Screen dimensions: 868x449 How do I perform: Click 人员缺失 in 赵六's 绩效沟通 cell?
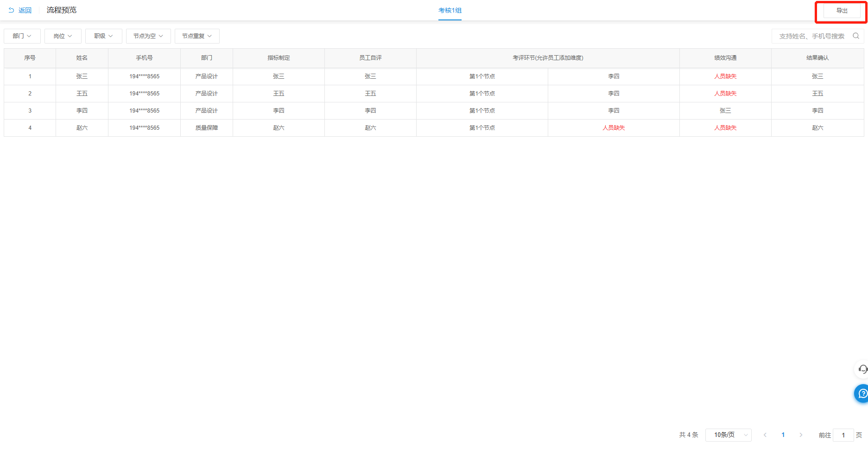click(726, 128)
